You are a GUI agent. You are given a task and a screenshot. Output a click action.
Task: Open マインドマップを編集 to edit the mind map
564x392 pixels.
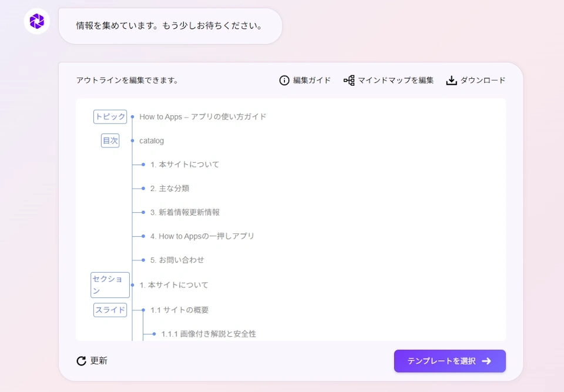click(x=395, y=81)
